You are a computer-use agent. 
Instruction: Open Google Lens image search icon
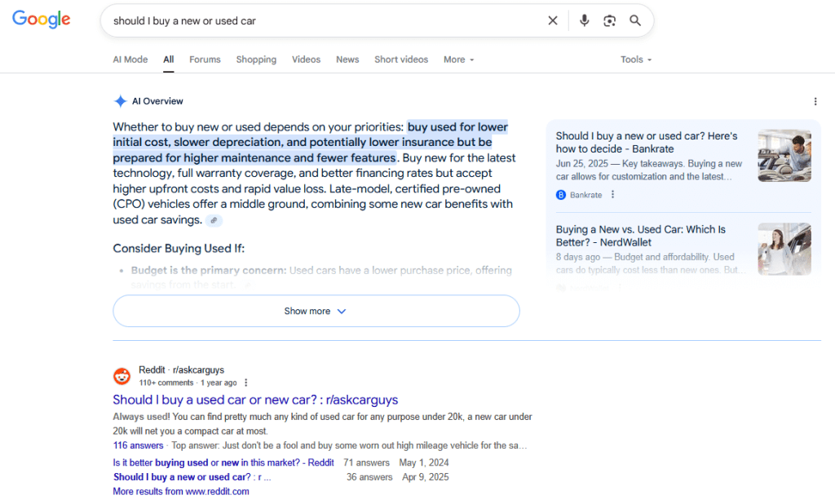[609, 20]
